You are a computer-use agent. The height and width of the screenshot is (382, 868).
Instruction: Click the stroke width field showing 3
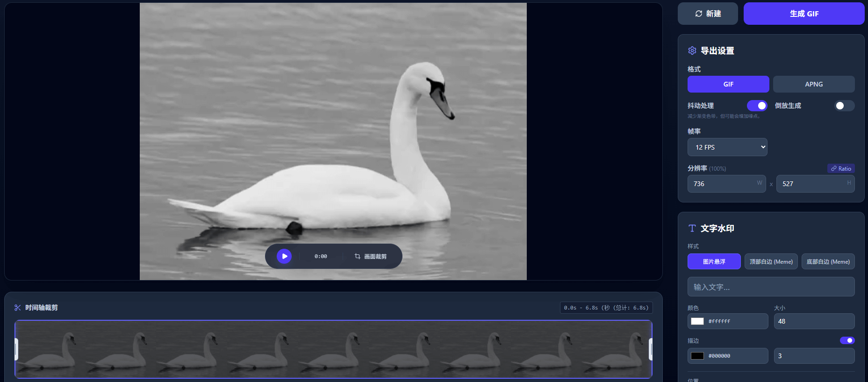click(814, 356)
